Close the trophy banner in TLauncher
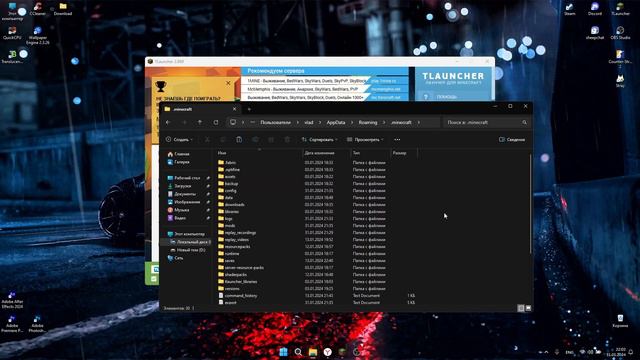 click(x=228, y=83)
